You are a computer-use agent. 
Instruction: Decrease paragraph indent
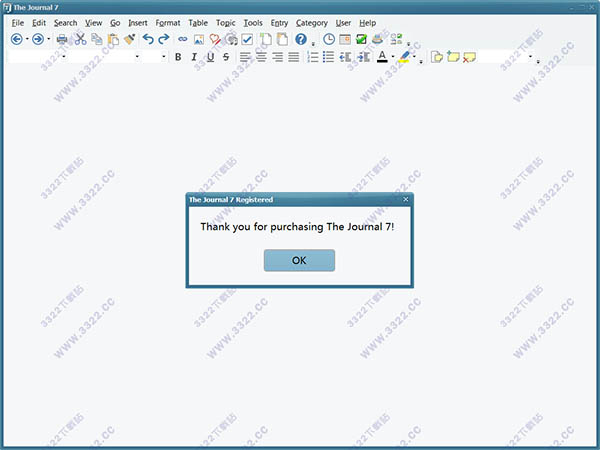[345, 57]
